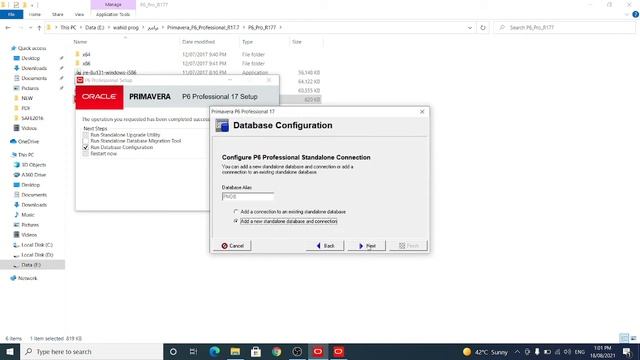Click 'This PC' in the address breadcrumb
This screenshot has width=640, height=360.
[68, 27]
